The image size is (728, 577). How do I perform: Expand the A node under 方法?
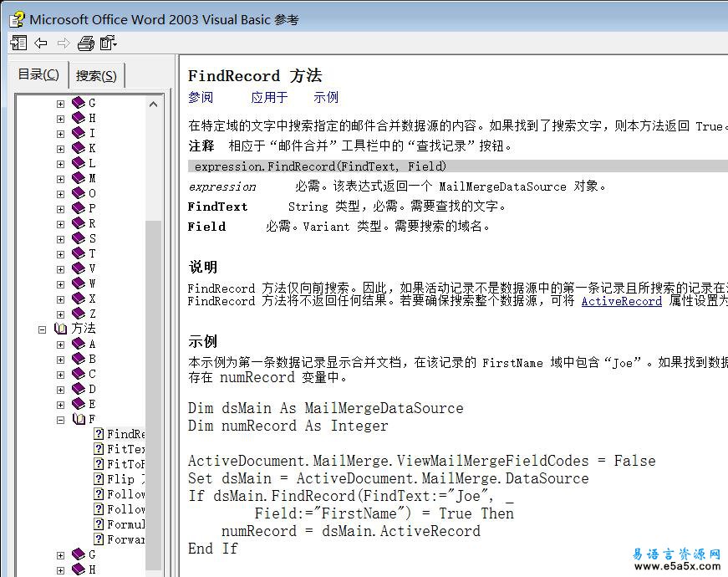tap(60, 345)
